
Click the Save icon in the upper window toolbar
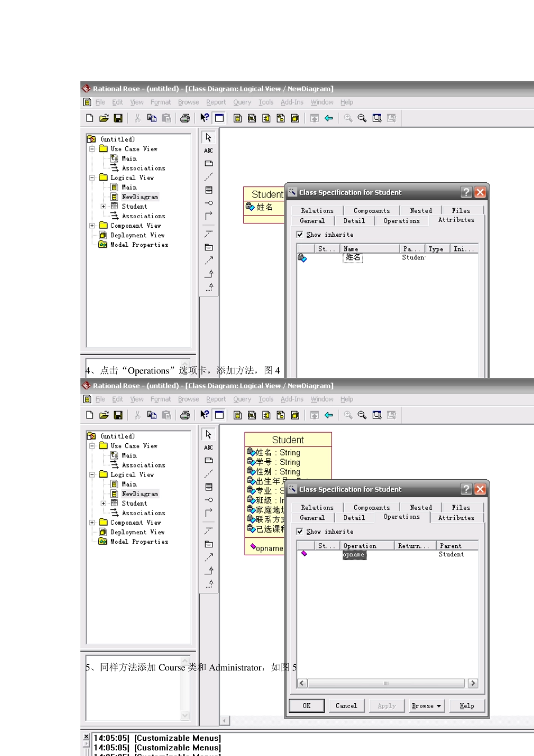[x=118, y=118]
